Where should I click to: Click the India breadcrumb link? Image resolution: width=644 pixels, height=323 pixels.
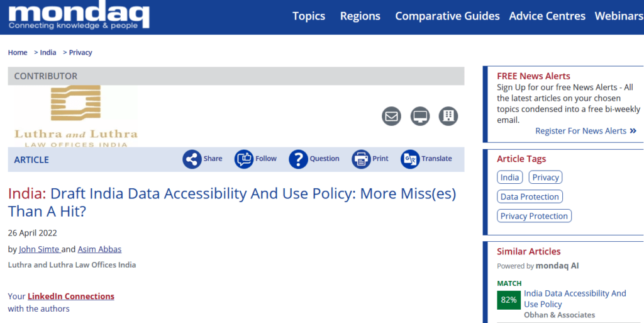tap(48, 53)
